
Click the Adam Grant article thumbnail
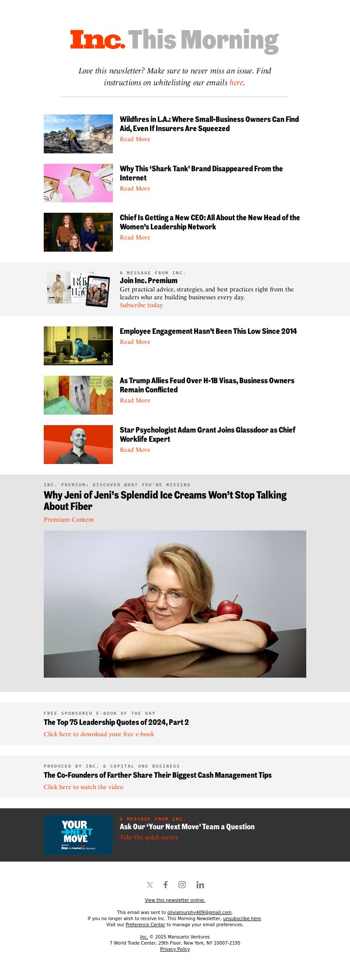[x=78, y=444]
